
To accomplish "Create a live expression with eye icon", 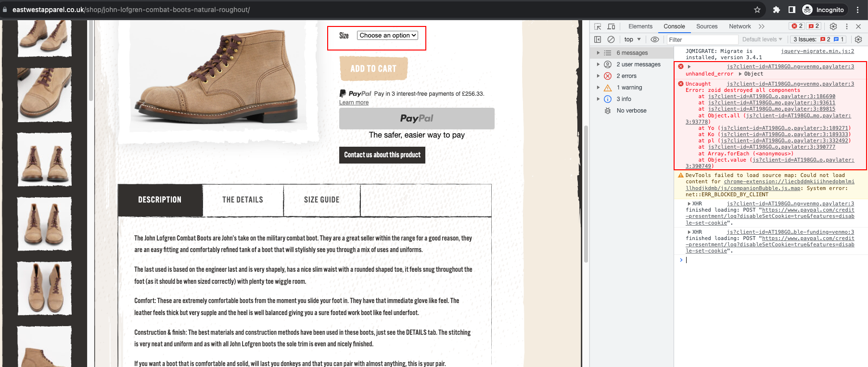I will click(654, 39).
